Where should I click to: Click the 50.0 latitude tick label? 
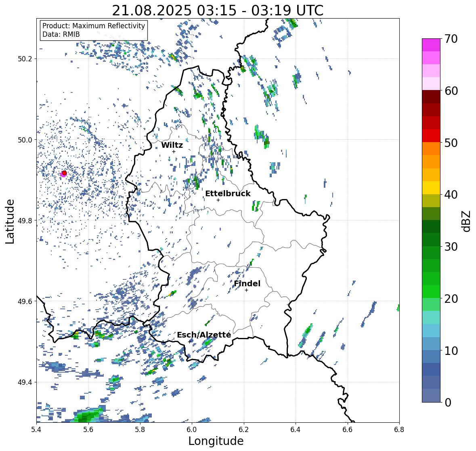(26, 140)
